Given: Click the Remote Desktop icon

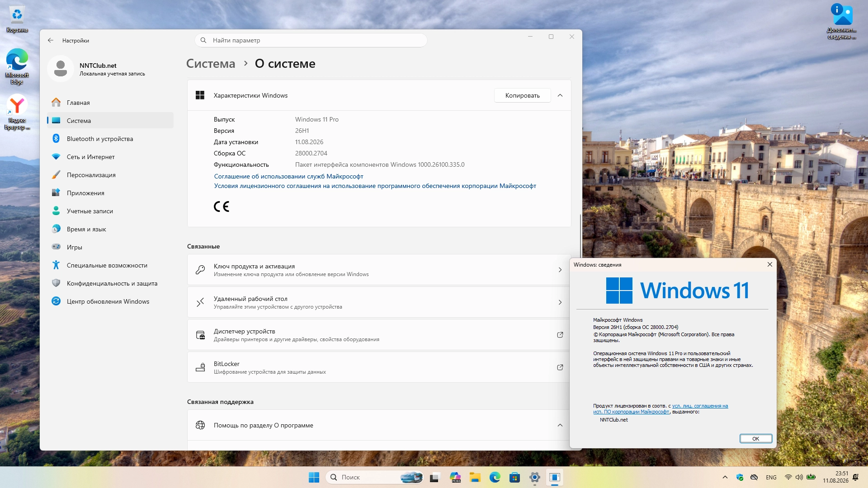Looking at the screenshot, I should 200,302.
